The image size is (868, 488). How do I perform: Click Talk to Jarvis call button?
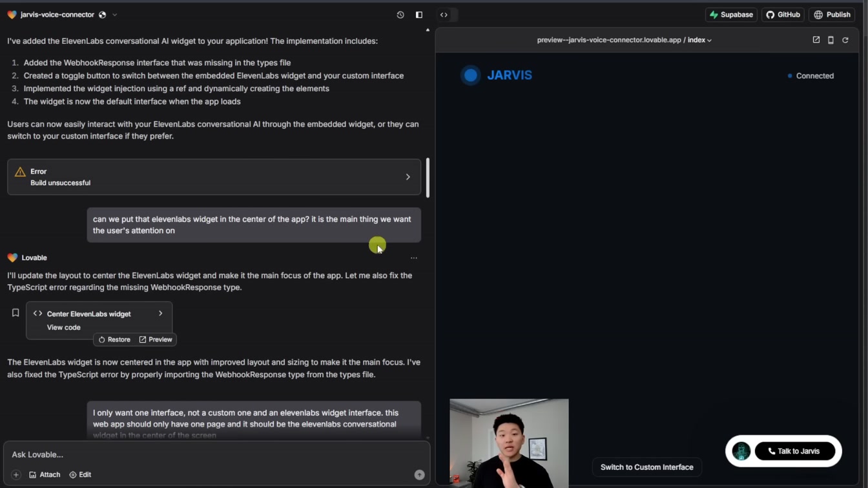pyautogui.click(x=794, y=451)
